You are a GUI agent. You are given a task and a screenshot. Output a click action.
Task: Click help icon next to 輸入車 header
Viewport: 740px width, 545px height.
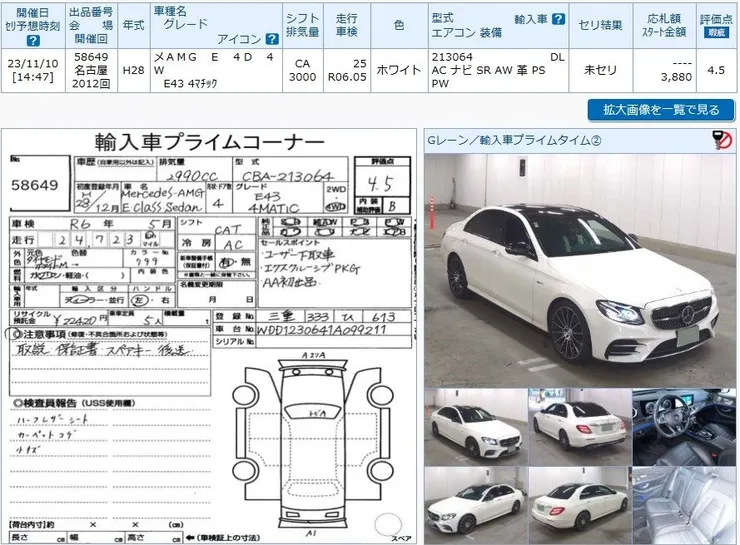coord(558,19)
